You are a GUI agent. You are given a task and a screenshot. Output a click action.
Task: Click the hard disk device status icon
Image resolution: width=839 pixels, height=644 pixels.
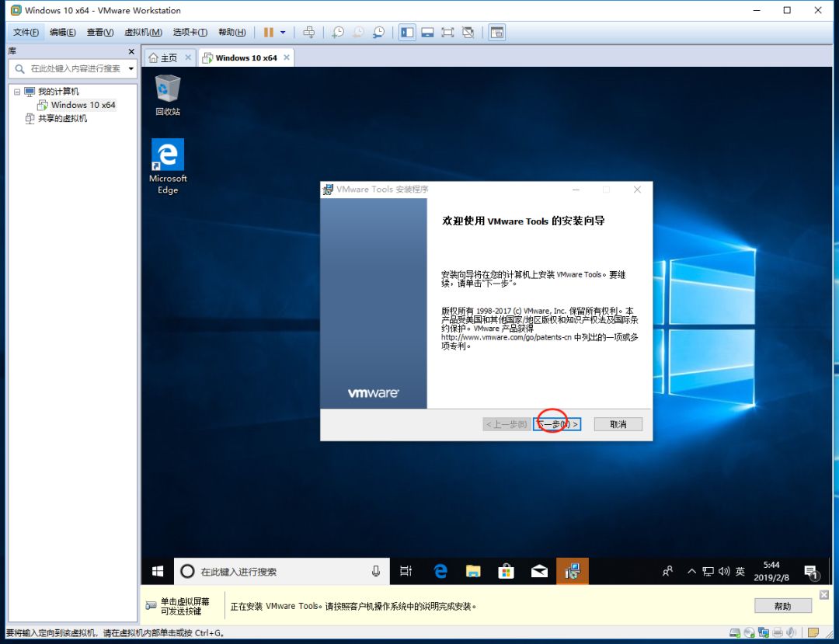735,633
